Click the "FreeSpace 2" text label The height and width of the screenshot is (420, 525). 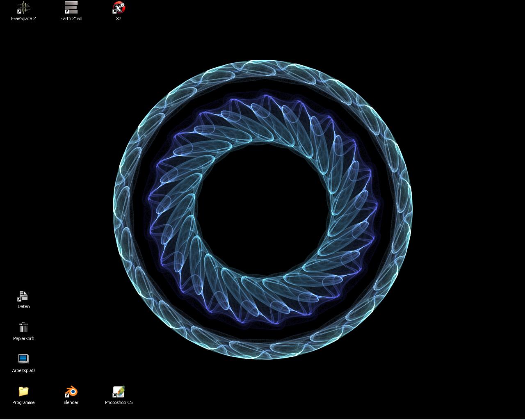coord(23,19)
